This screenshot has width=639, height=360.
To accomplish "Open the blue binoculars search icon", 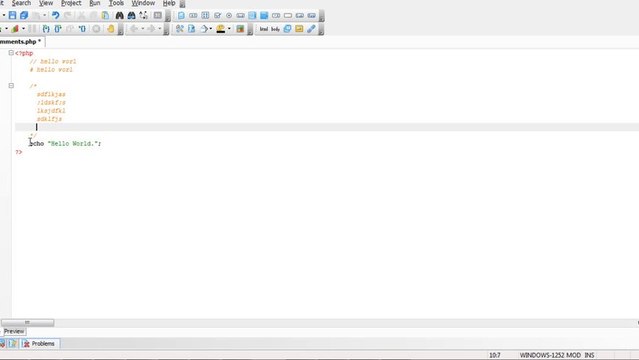I will 131,15.
